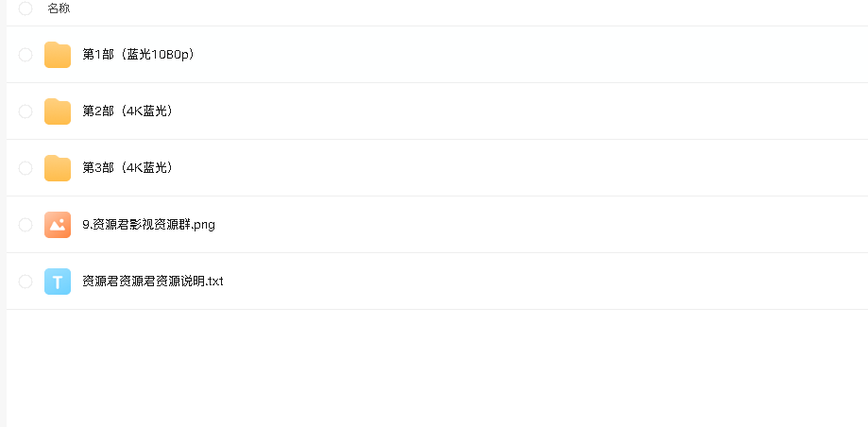Tick the checkbox for 第2部（4K蓝光）
868x427 pixels.
click(26, 111)
